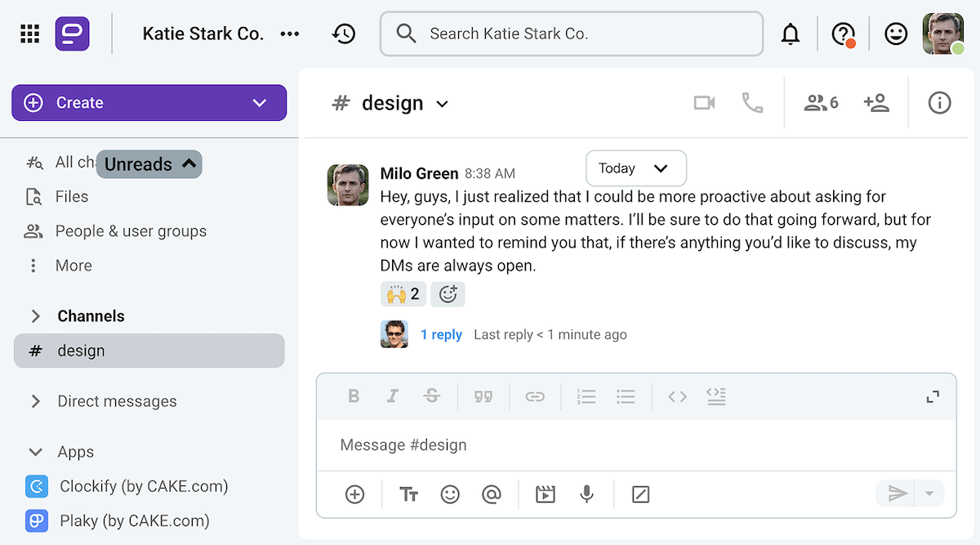The image size is (980, 545).
Task: Toggle italic formatting in the composer
Action: [393, 395]
